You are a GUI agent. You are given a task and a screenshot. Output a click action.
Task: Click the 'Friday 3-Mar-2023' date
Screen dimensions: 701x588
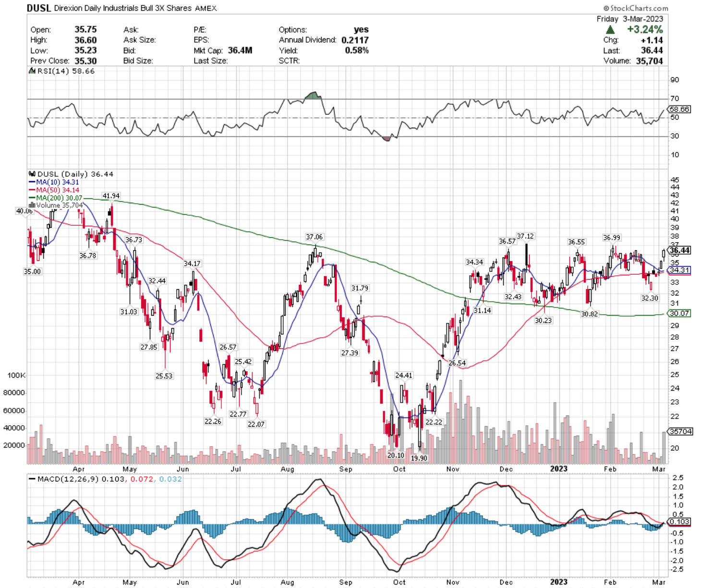pos(630,19)
